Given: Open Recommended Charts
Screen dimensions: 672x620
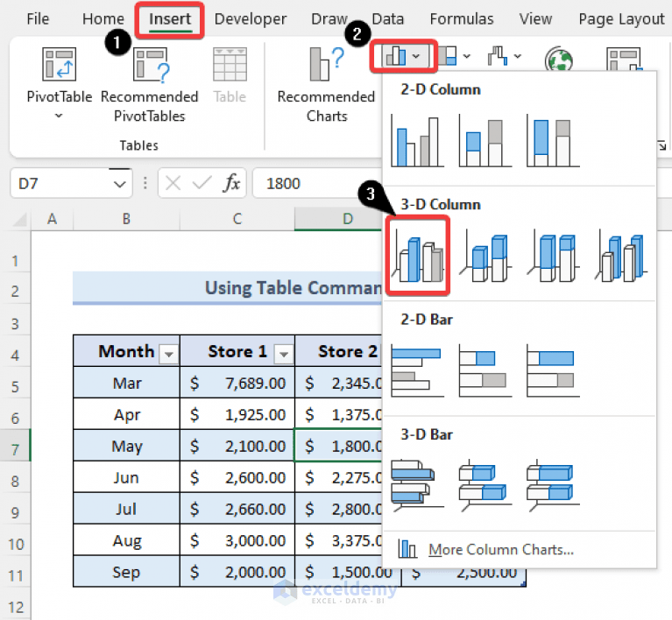Looking at the screenshot, I should (326, 84).
